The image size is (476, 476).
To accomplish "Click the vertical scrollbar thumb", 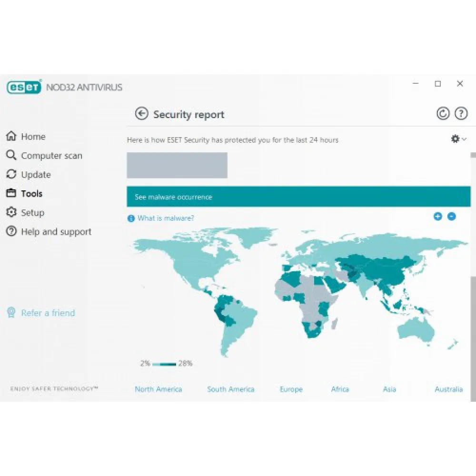I will (473, 338).
